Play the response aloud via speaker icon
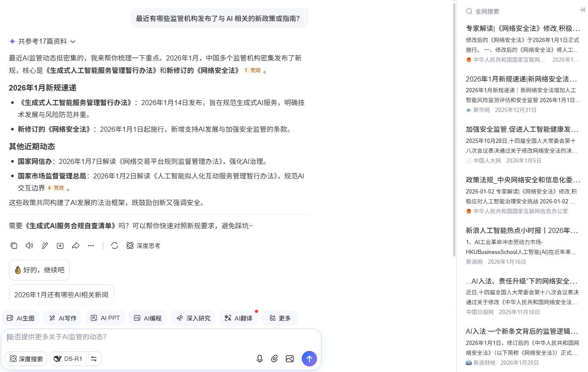 coord(29,245)
